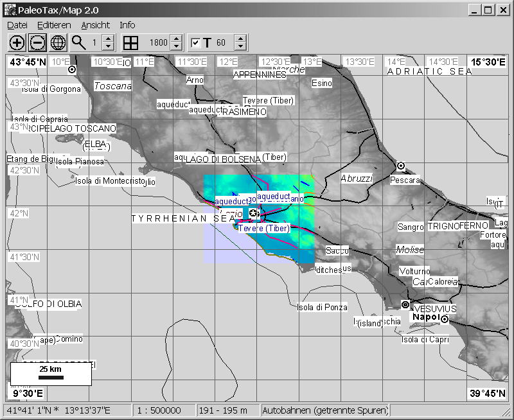Viewport: 514px width, 420px height.
Task: Click the zoom out minus icon
Action: (37, 43)
